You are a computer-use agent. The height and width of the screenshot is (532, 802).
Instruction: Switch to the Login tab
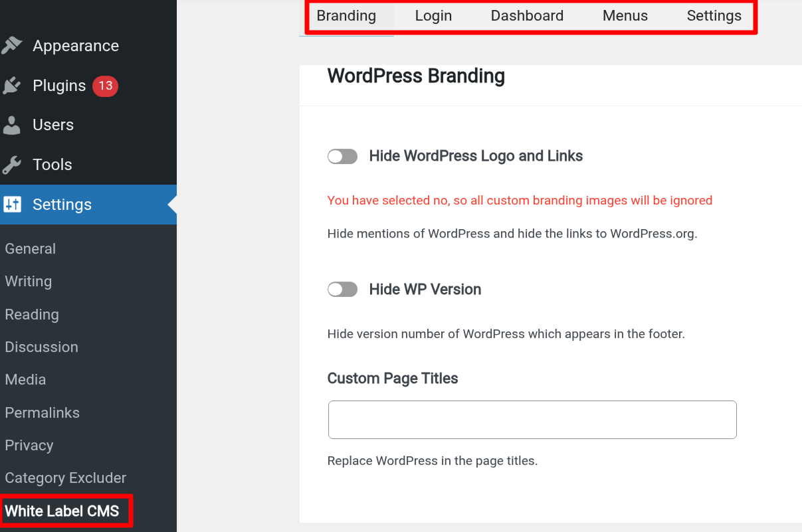pyautogui.click(x=433, y=16)
